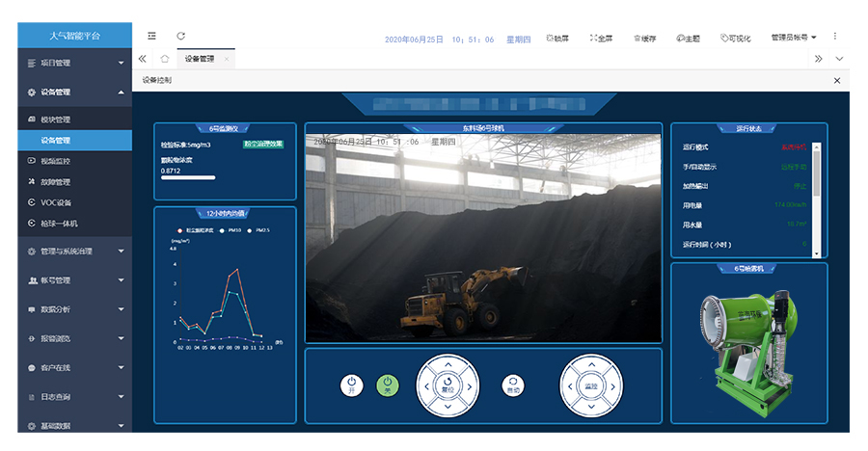The height and width of the screenshot is (451, 868).
Task: Expand the 项目管理 sidebar section
Action: click(74, 63)
